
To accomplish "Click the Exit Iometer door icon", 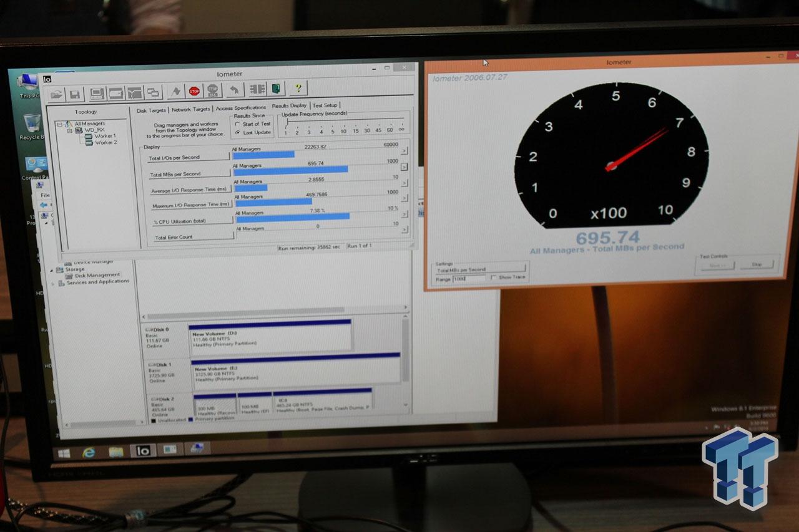I will 275,89.
